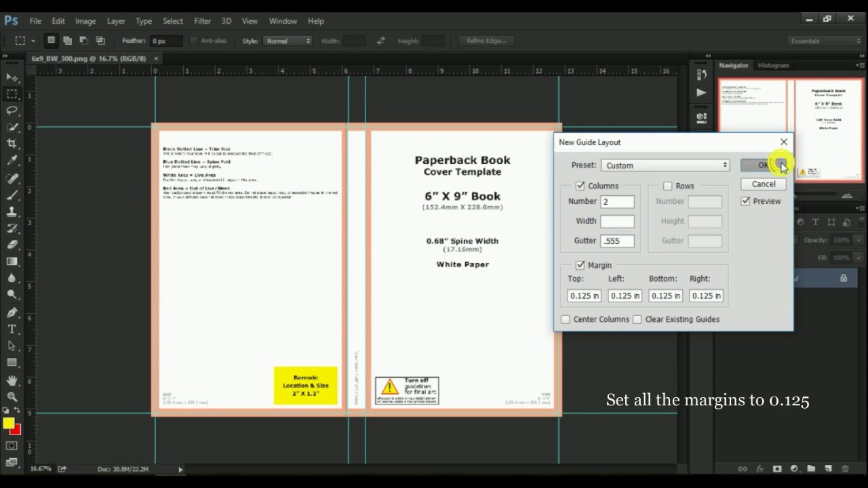Open the Filter menu
This screenshot has width=868, height=488.
(x=202, y=21)
